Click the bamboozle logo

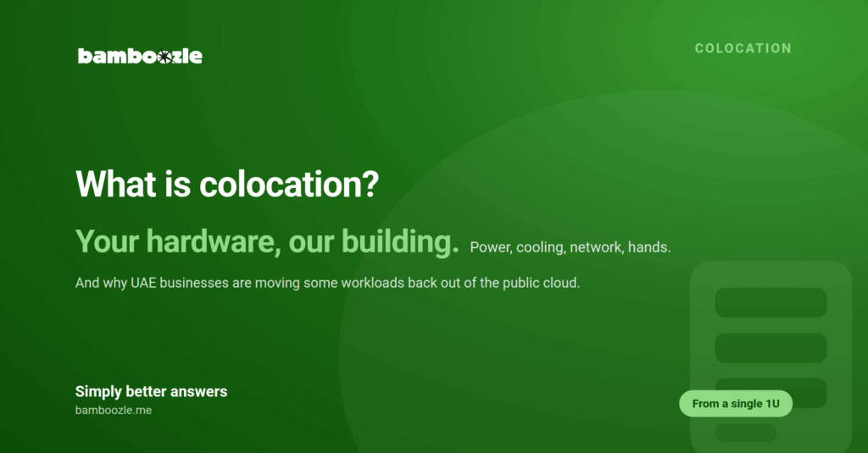140,56
